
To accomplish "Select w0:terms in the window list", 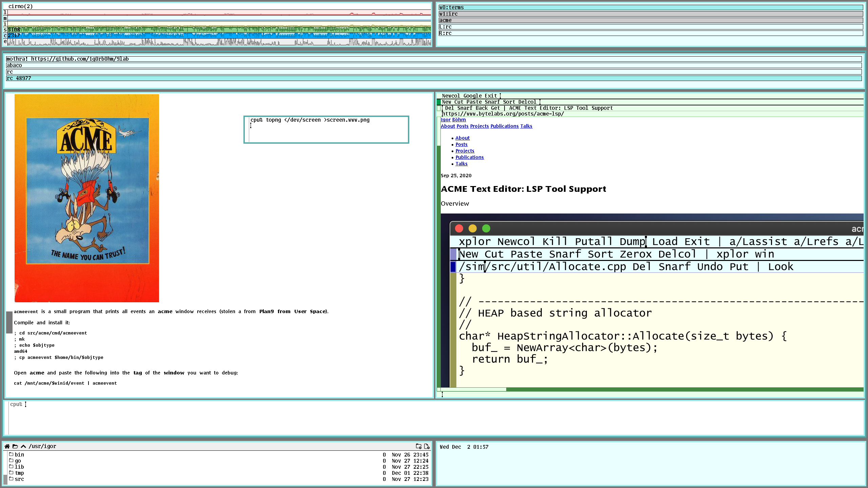I will (651, 7).
